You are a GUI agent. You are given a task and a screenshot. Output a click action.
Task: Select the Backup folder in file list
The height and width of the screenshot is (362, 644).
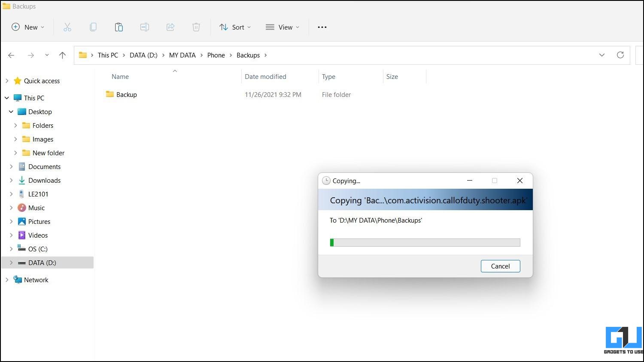point(126,94)
